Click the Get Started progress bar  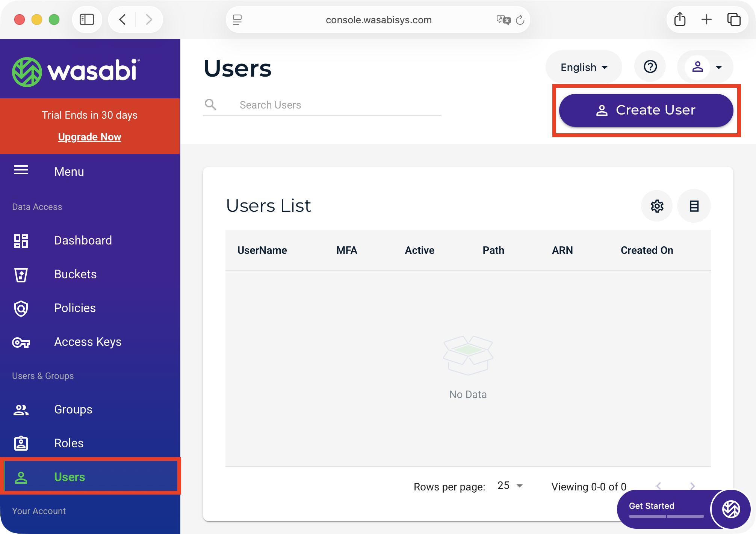pyautogui.click(x=666, y=516)
